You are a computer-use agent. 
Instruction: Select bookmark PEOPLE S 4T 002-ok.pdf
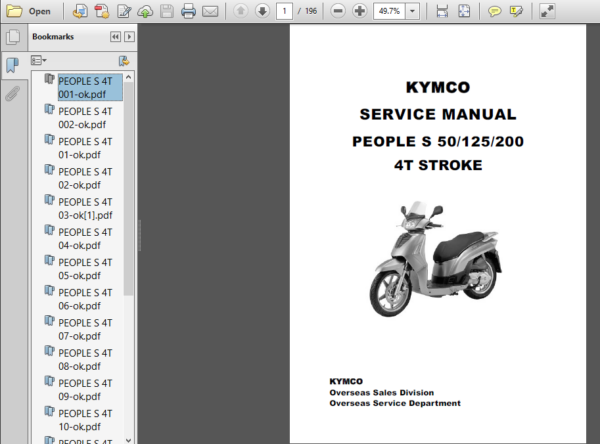coord(85,118)
